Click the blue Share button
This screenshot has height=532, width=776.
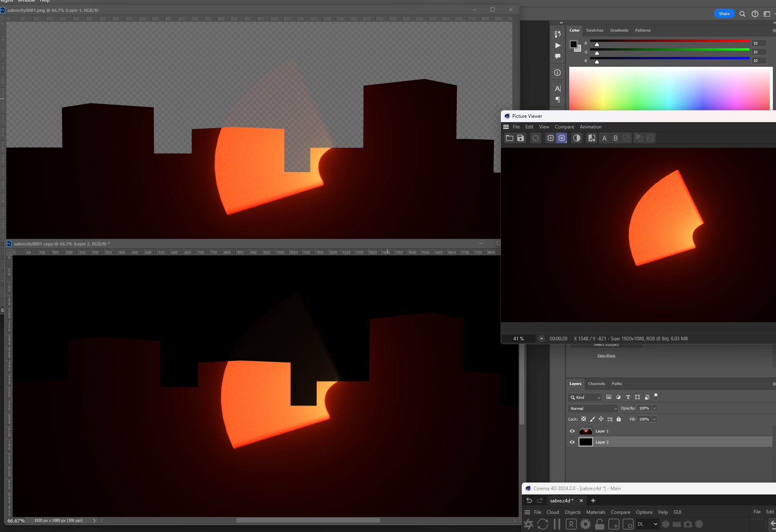point(724,14)
